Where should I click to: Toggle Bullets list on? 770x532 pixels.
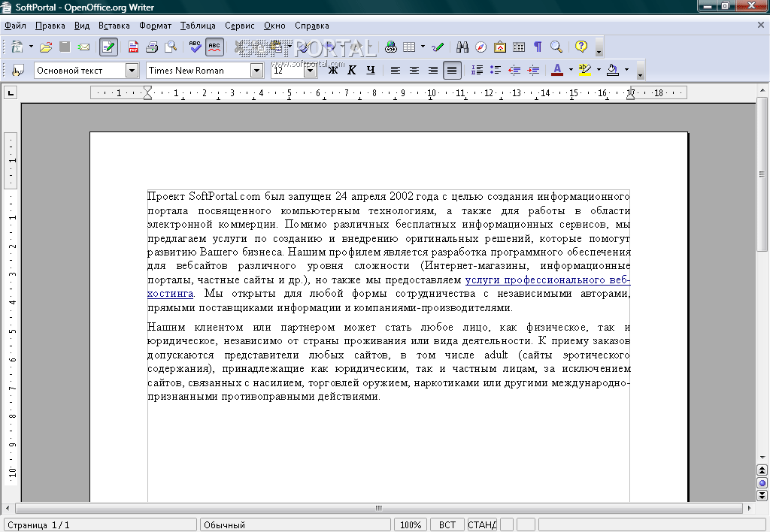[496, 70]
